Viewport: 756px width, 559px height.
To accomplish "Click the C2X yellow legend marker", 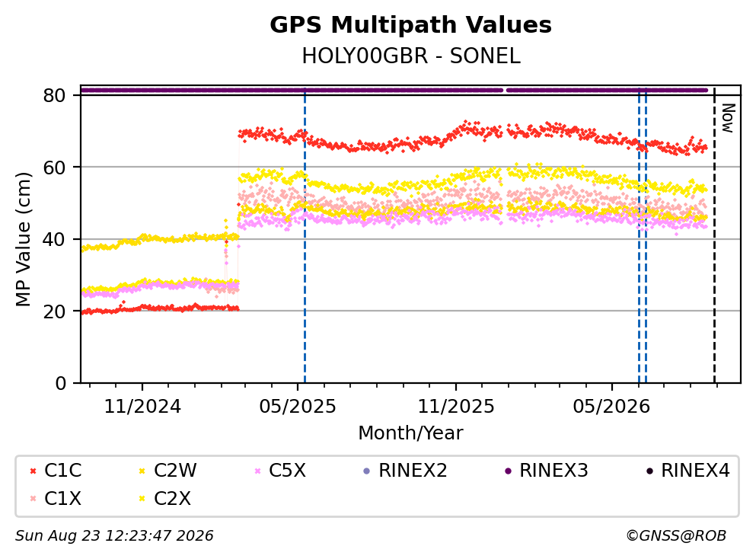I will (x=142, y=499).
